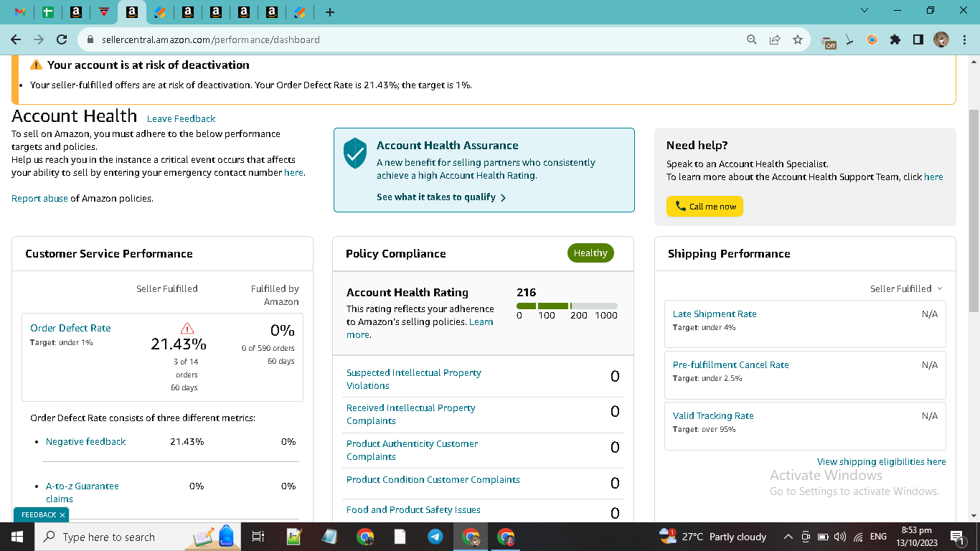Click the battery icon in the tray
Viewport: 980px width, 551px height.
pyautogui.click(x=823, y=537)
